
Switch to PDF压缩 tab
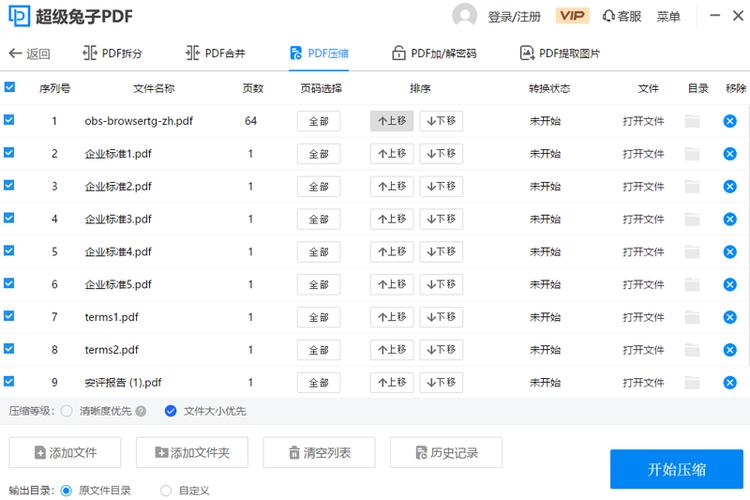tap(319, 53)
